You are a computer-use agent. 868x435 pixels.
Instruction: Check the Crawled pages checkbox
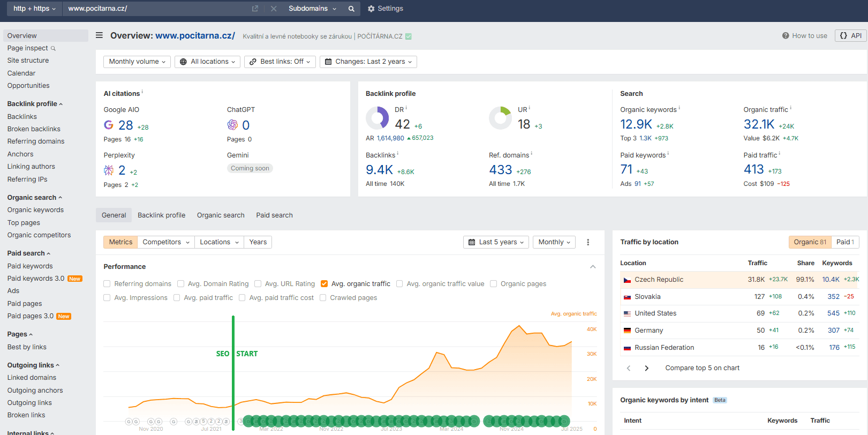click(x=323, y=298)
